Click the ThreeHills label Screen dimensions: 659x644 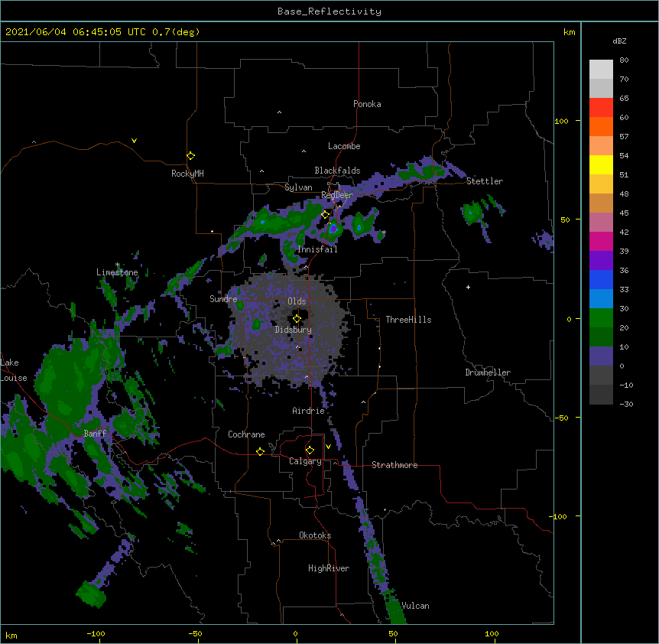tap(408, 320)
